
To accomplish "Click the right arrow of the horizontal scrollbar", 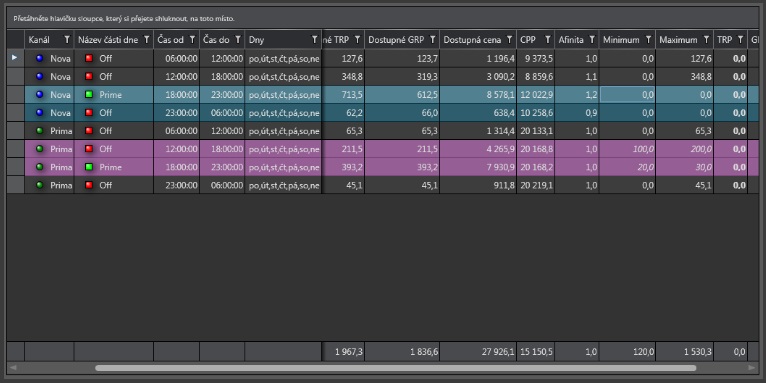I will click(x=752, y=368).
